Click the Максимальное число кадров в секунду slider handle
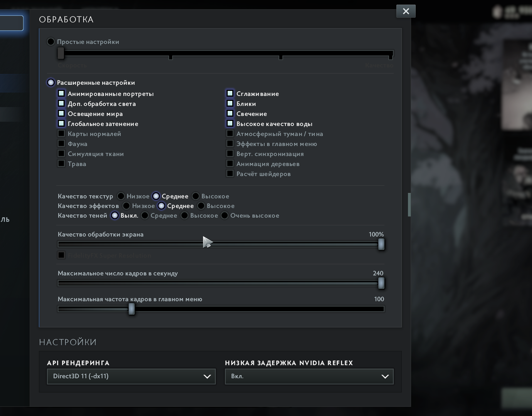Image resolution: width=532 pixels, height=416 pixels. point(381,283)
